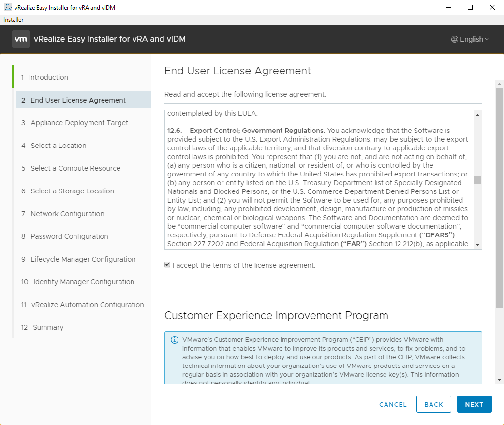
Task: Open vRealize Automation Configuration step
Action: click(84, 305)
